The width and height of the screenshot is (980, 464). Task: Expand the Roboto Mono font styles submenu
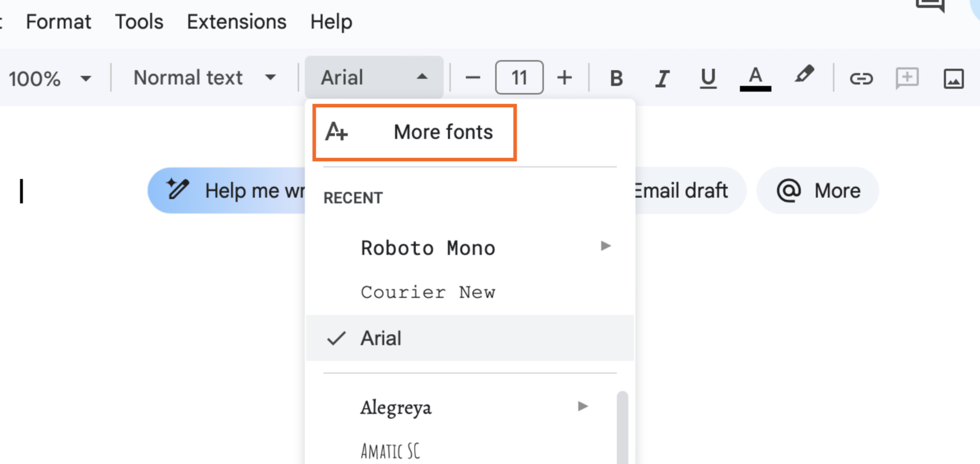606,247
